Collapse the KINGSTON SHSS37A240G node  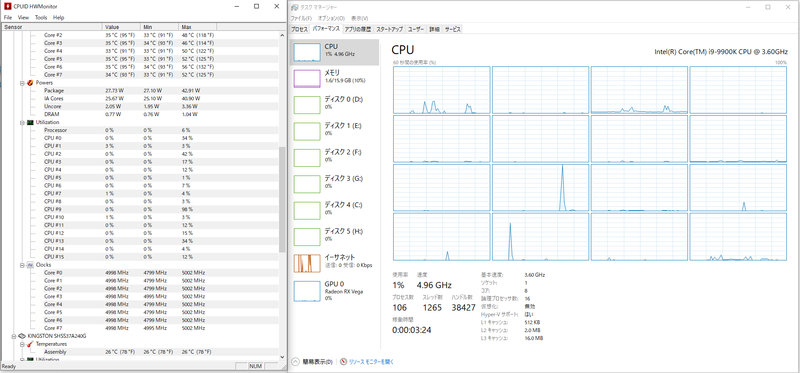point(14,336)
